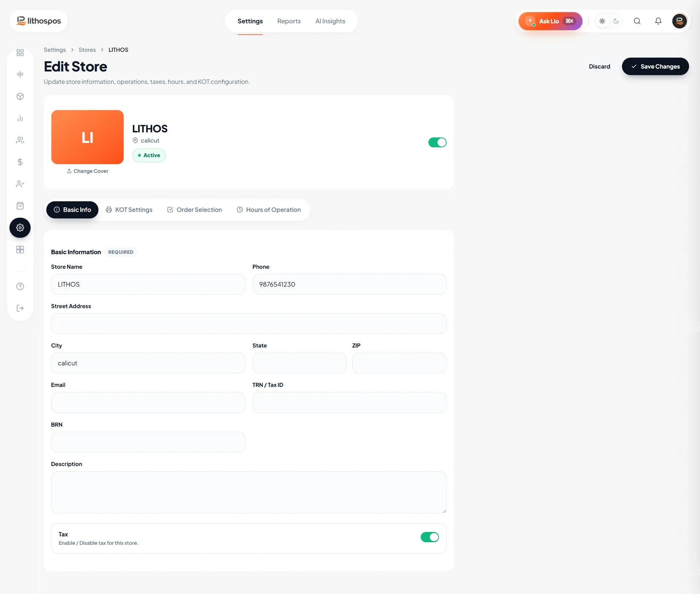Focus the ZIP input field
Image resolution: width=700 pixels, height=594 pixels.
coord(399,363)
